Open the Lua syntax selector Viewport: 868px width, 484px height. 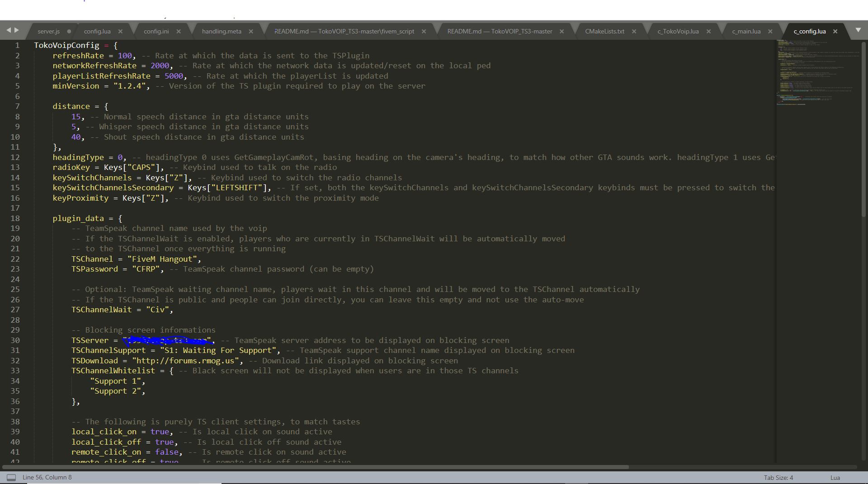(x=835, y=477)
